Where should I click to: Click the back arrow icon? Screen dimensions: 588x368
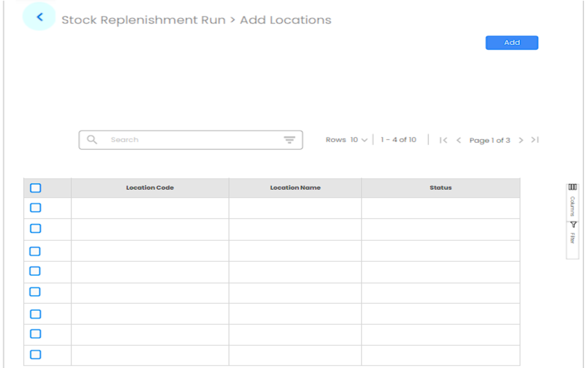tap(39, 17)
